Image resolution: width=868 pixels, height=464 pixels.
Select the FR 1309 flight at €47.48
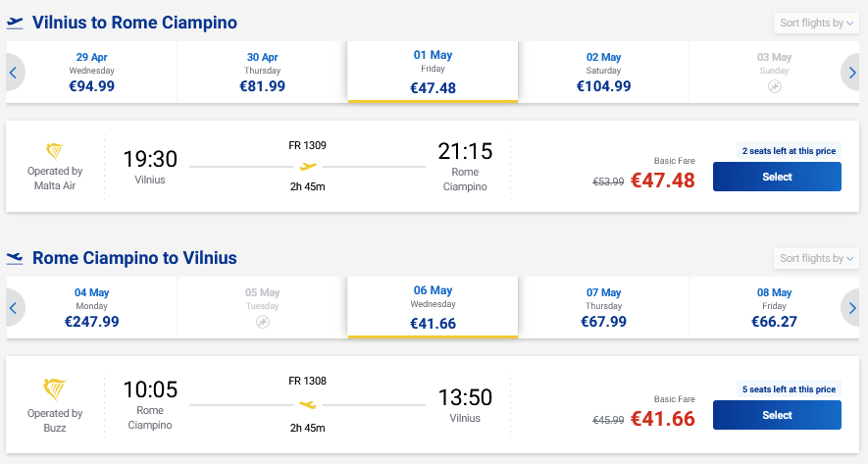777,177
